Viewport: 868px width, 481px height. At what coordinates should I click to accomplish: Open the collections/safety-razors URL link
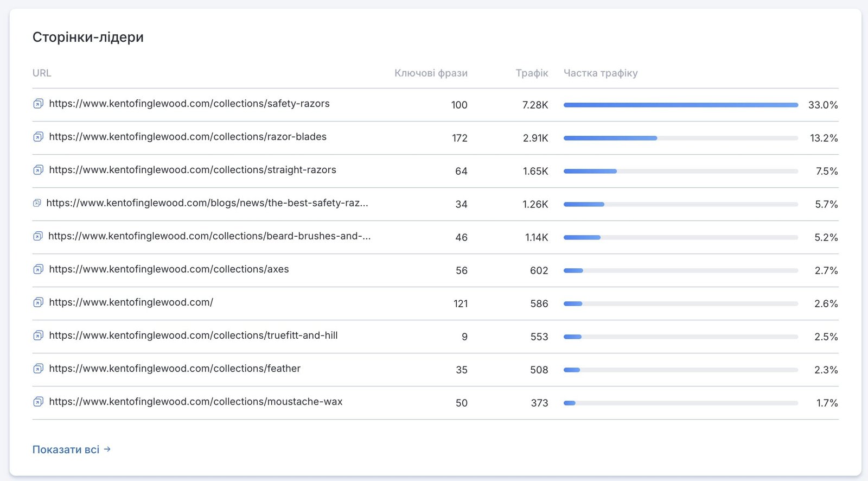pos(189,104)
